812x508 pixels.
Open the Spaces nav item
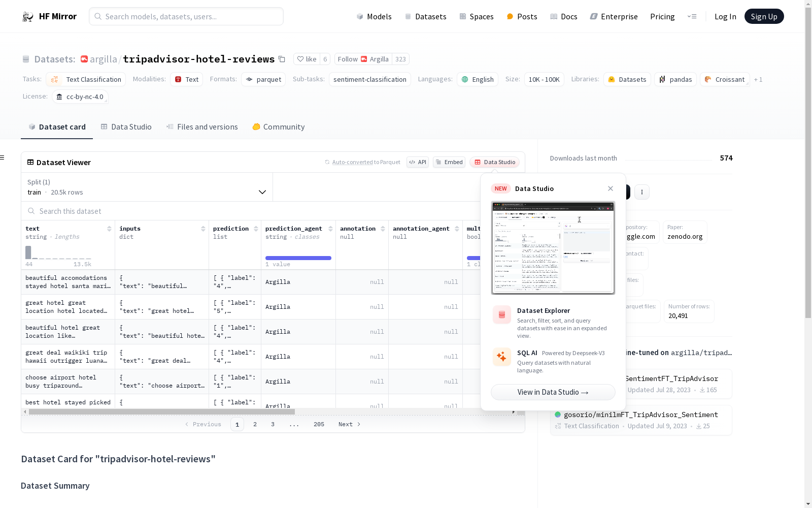coord(477,17)
